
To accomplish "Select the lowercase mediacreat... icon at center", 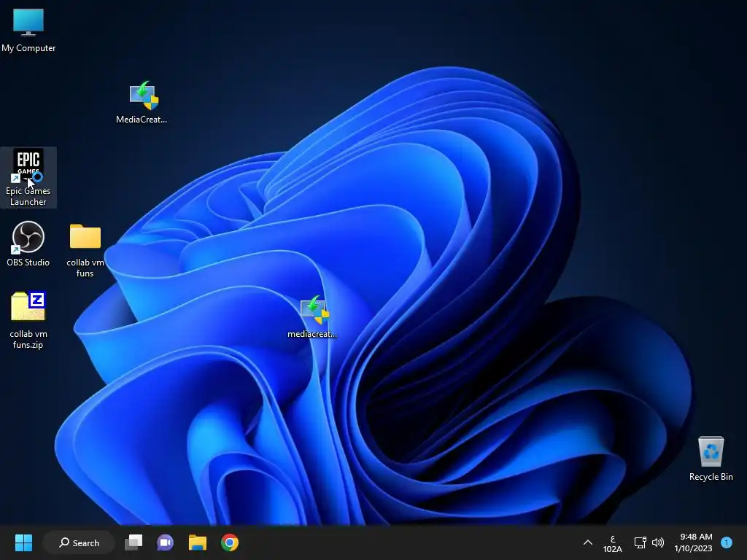I will (312, 316).
